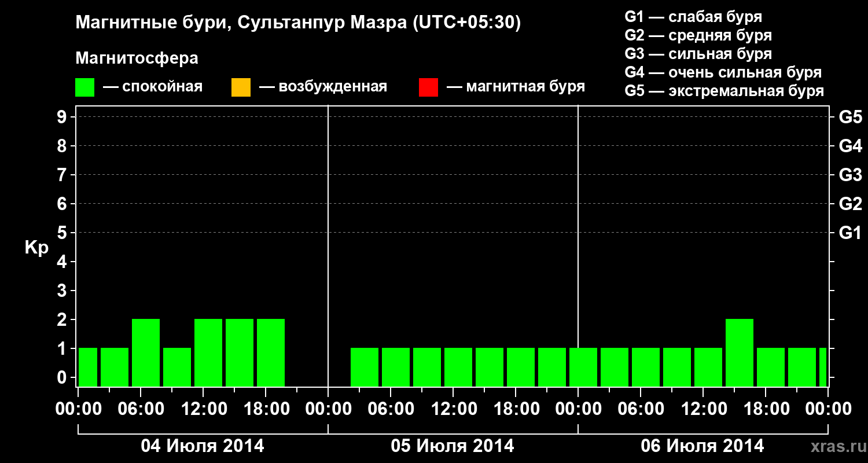868x463 pixels.
Task: Click the '— магнитная буря' legend label
Action: point(516,87)
